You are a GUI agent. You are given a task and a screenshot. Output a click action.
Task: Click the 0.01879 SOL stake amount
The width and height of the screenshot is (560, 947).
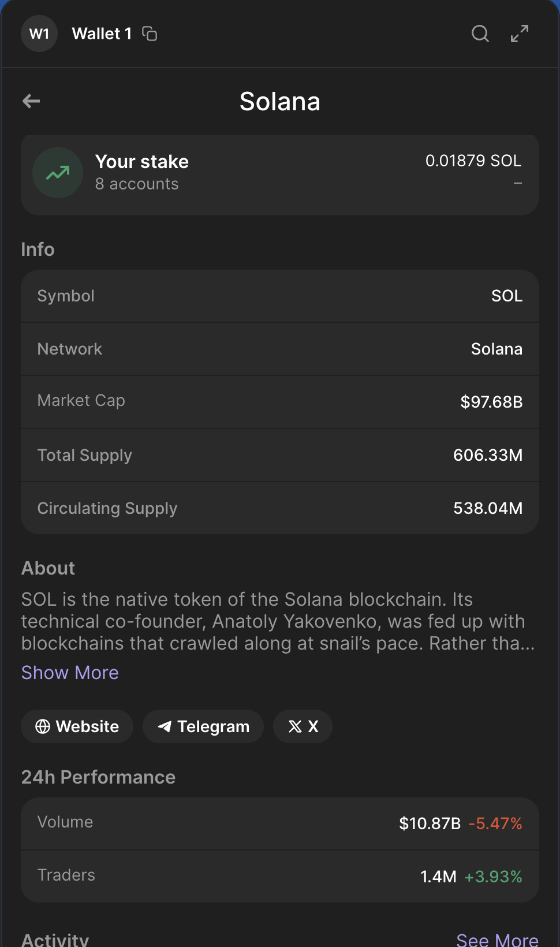[x=473, y=161]
